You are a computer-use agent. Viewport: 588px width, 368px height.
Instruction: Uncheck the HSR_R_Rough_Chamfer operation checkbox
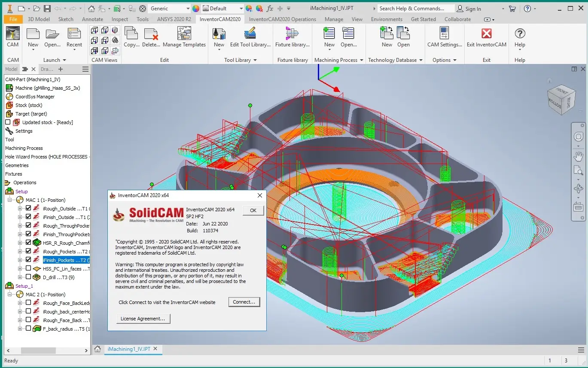pyautogui.click(x=28, y=243)
